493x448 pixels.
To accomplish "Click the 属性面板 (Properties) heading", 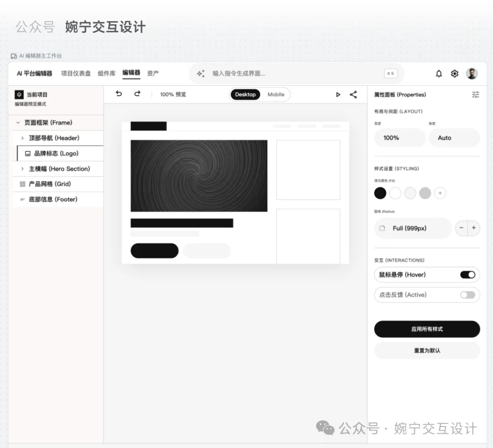I will pos(400,95).
